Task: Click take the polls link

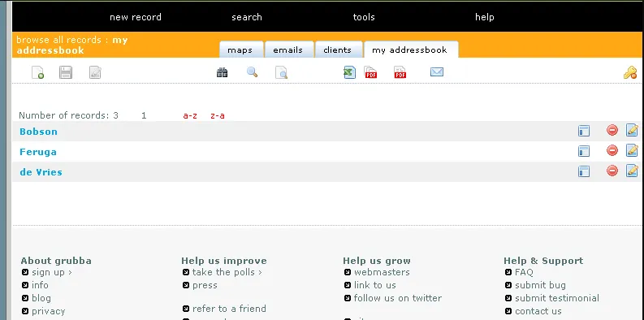Action: click(x=227, y=272)
